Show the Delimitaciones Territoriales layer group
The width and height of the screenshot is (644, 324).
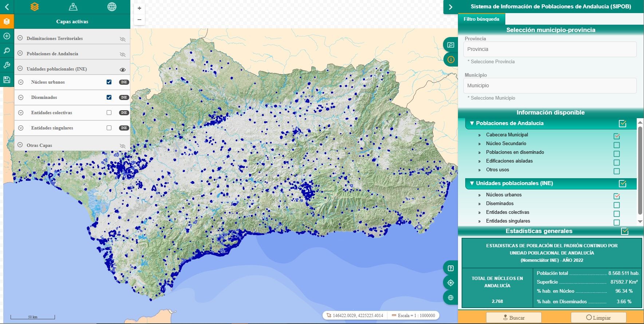(123, 39)
